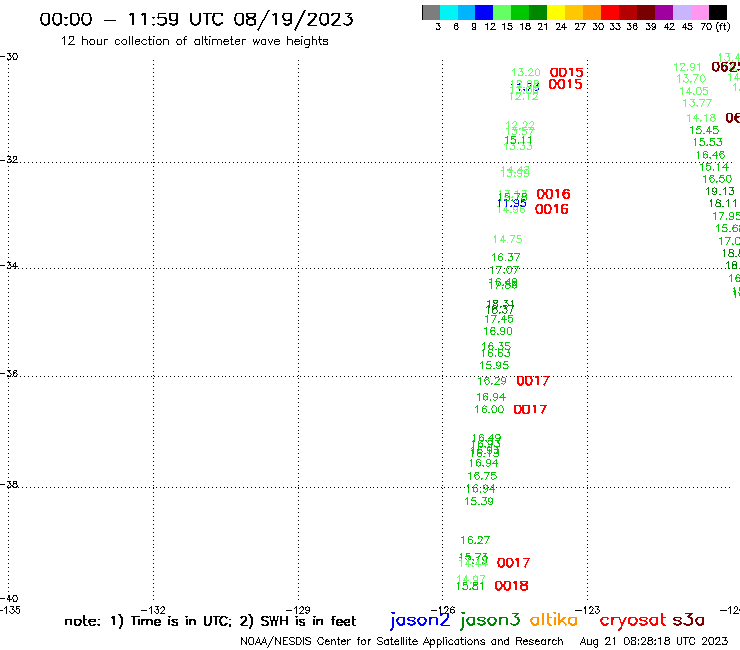
Task: Click the cyan swatch in the color legend
Action: click(x=449, y=12)
